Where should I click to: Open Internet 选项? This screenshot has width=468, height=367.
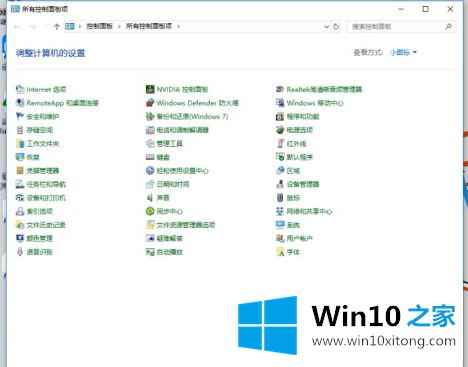point(41,89)
